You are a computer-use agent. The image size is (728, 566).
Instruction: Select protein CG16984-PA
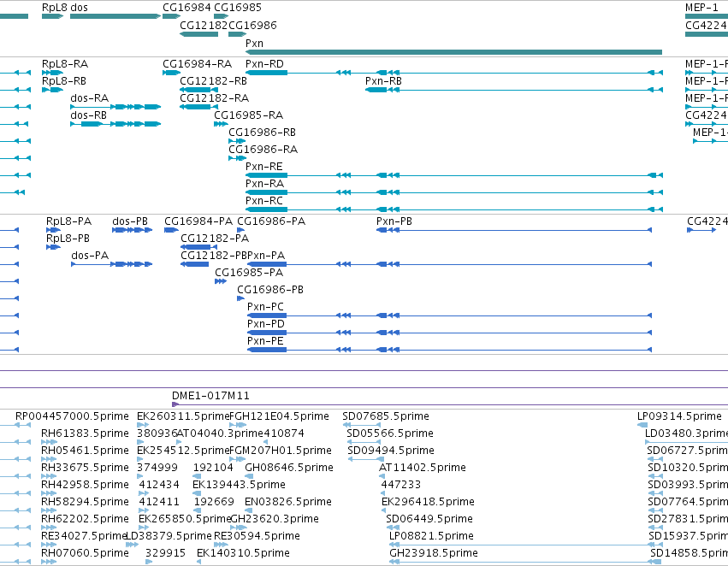(171, 230)
